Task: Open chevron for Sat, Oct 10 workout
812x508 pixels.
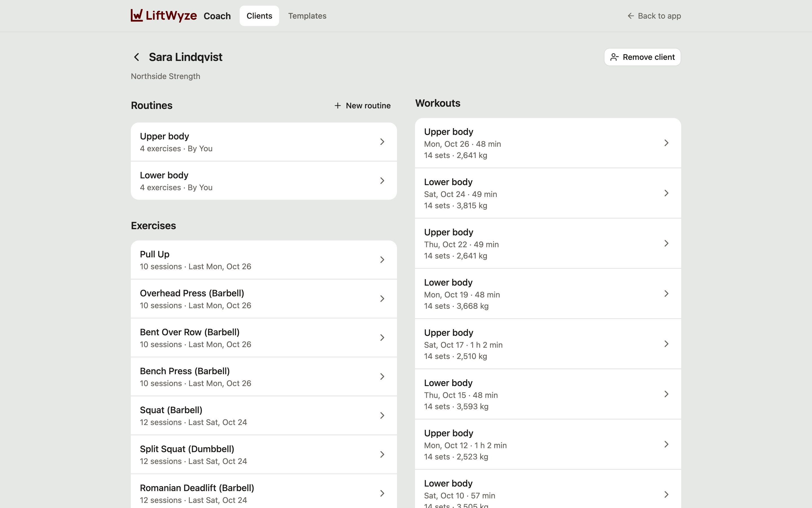Action: 667,494
